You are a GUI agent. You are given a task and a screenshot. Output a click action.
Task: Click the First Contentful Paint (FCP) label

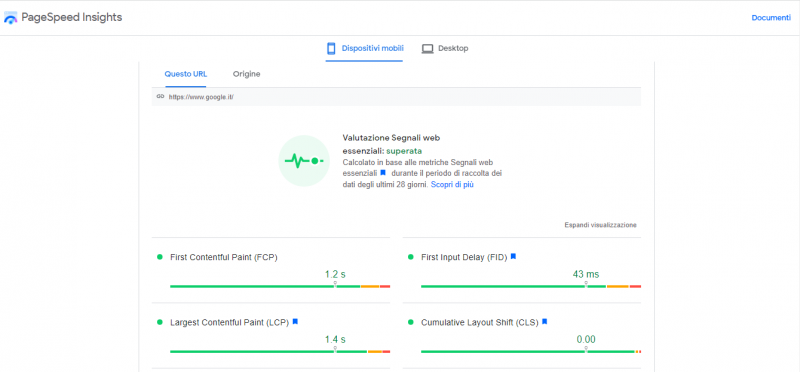coord(223,257)
